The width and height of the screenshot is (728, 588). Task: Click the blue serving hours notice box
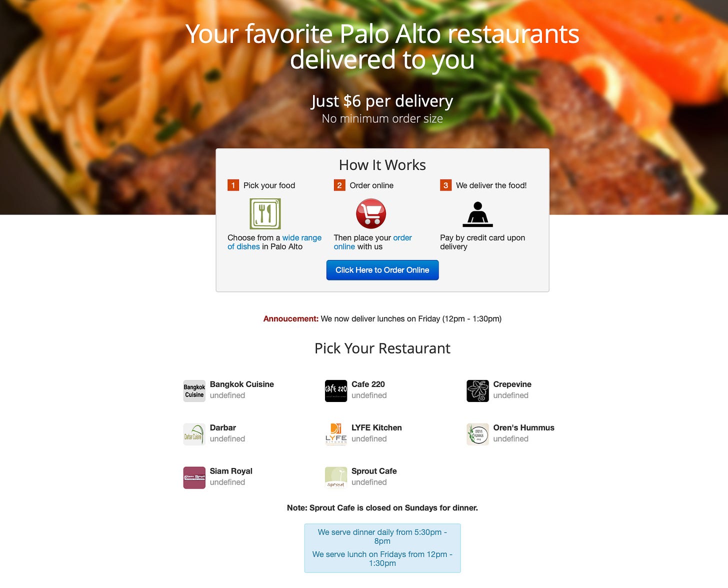click(382, 548)
